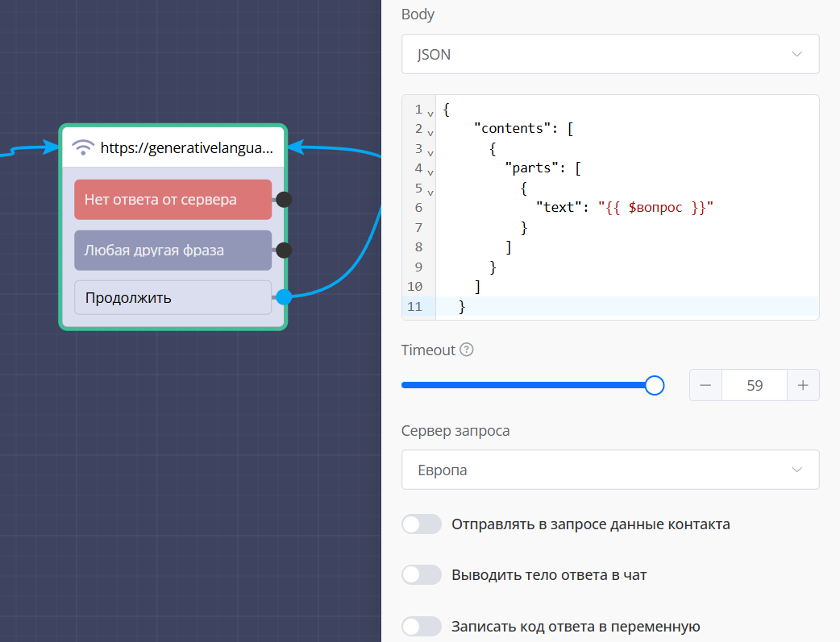The height and width of the screenshot is (642, 840).
Task: Toggle 'Выводить тело ответа в чат' switch
Action: tap(422, 575)
